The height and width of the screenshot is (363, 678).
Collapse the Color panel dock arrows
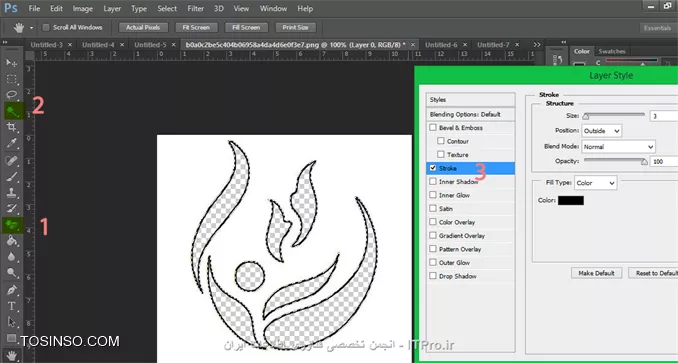click(x=564, y=42)
